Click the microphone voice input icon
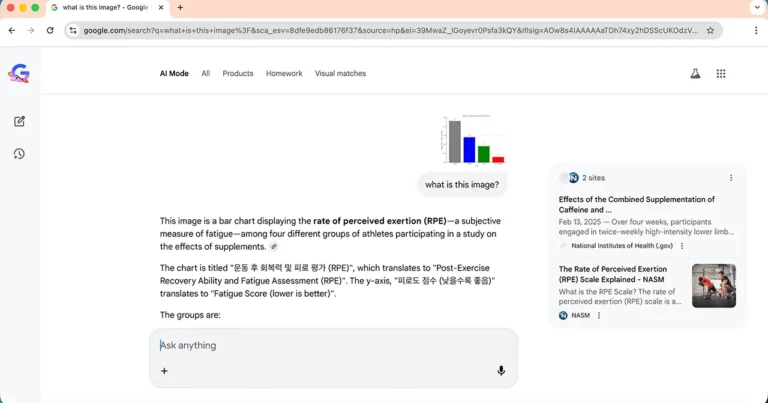The width and height of the screenshot is (768, 403). (501, 371)
